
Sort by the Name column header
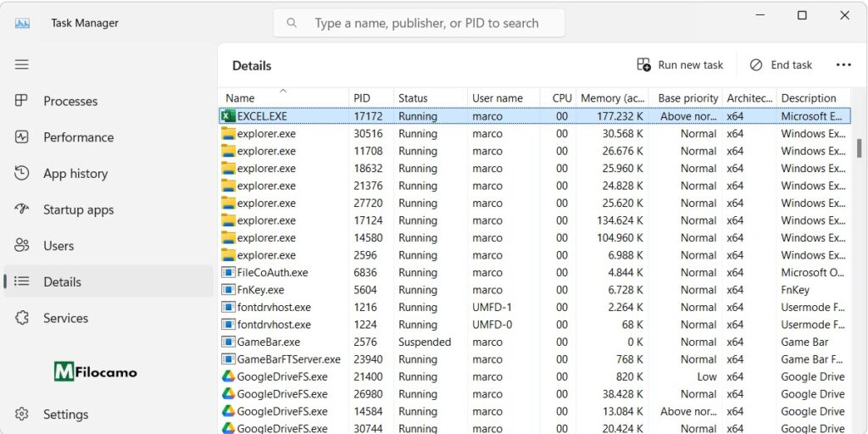coord(283,97)
